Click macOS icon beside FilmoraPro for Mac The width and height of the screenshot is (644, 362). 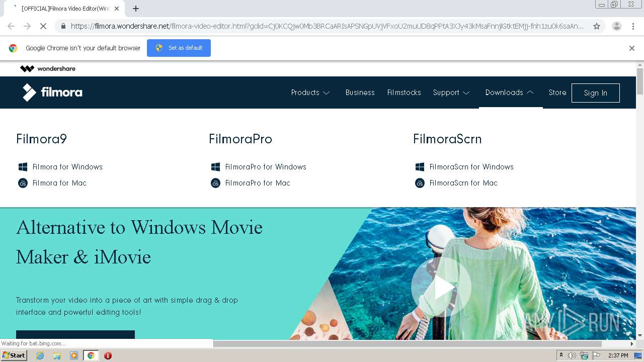coord(215,183)
